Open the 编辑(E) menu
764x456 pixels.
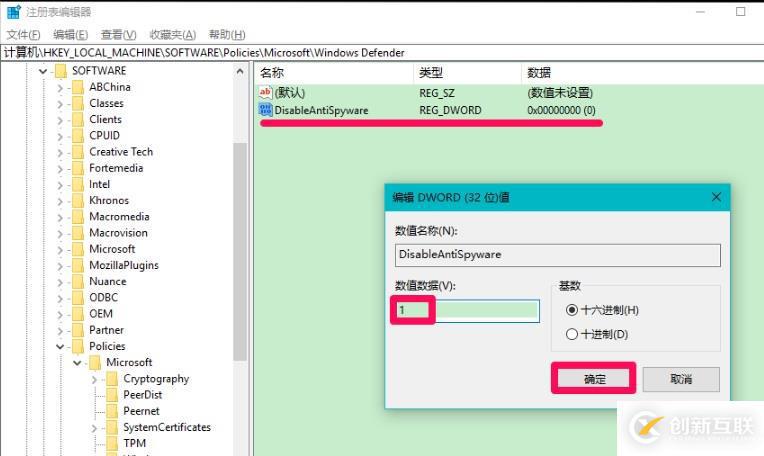click(x=71, y=35)
